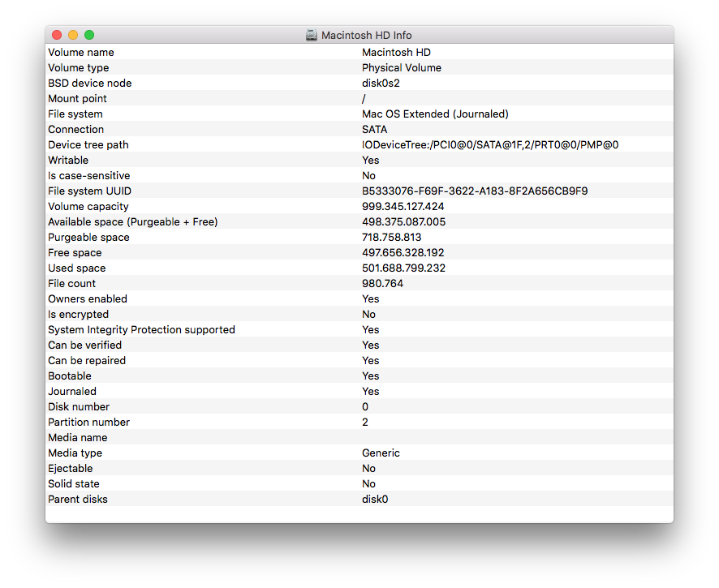The image size is (719, 588).
Task: Select the Volume name row
Action: coord(359,52)
